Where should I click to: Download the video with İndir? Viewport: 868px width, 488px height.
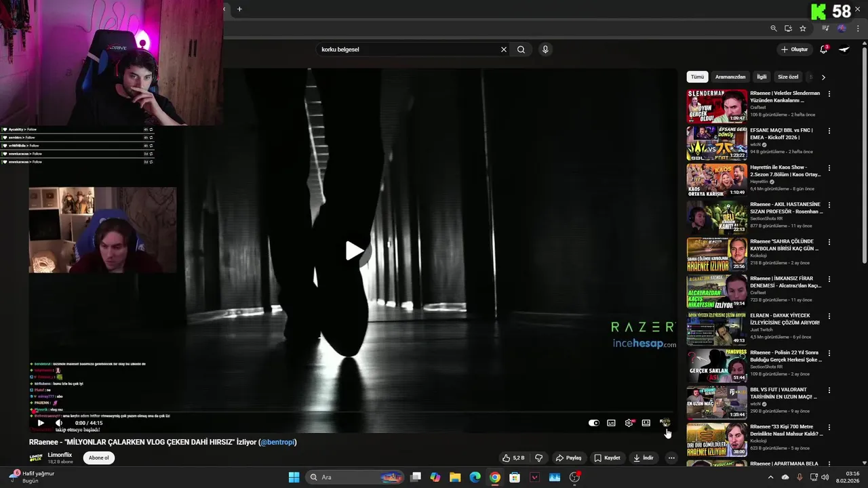point(643,458)
